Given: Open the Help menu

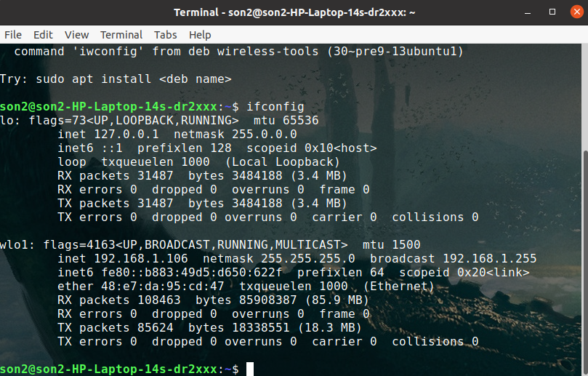Looking at the screenshot, I should (200, 35).
